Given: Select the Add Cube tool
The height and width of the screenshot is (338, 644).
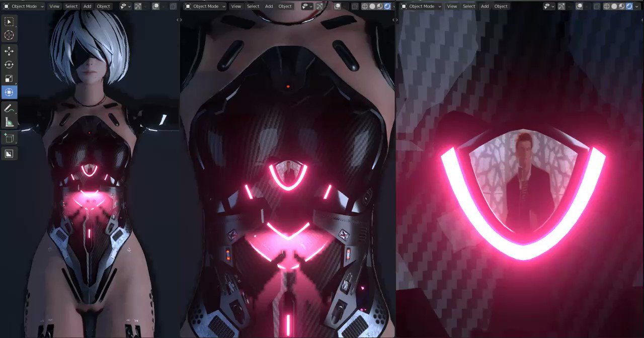Looking at the screenshot, I should pos(9,138).
